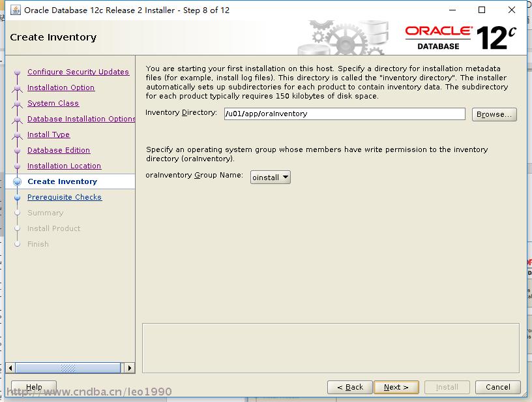Image resolution: width=532 pixels, height=402 pixels.
Task: Proceed with the Next button
Action: click(x=396, y=387)
